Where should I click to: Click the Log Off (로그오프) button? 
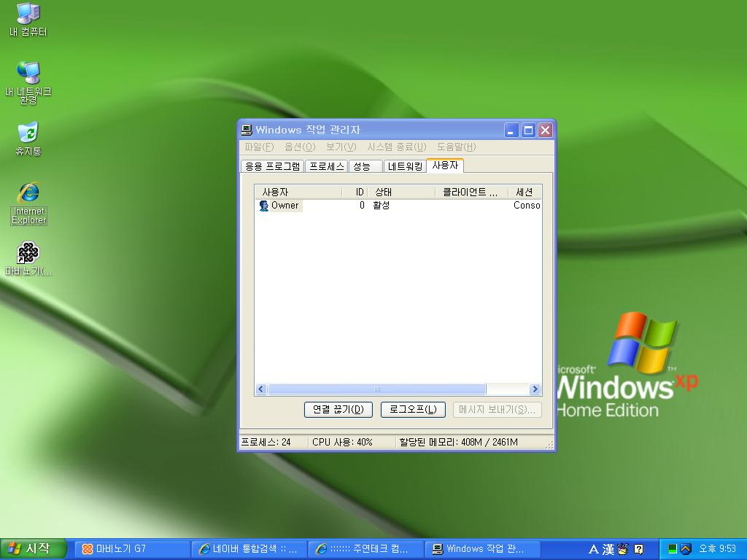pyautogui.click(x=413, y=410)
